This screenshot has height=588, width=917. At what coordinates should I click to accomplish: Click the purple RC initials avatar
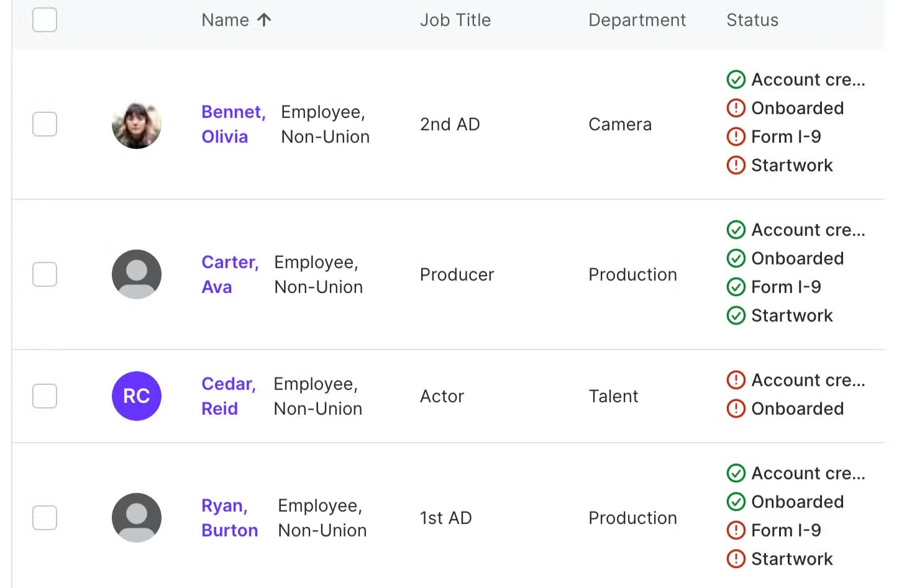coord(137,396)
